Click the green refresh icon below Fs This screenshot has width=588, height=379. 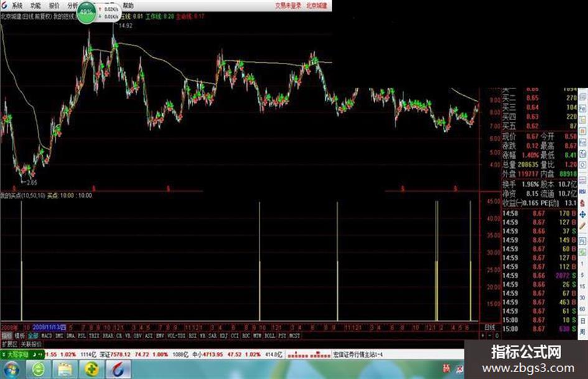[x=583, y=251]
